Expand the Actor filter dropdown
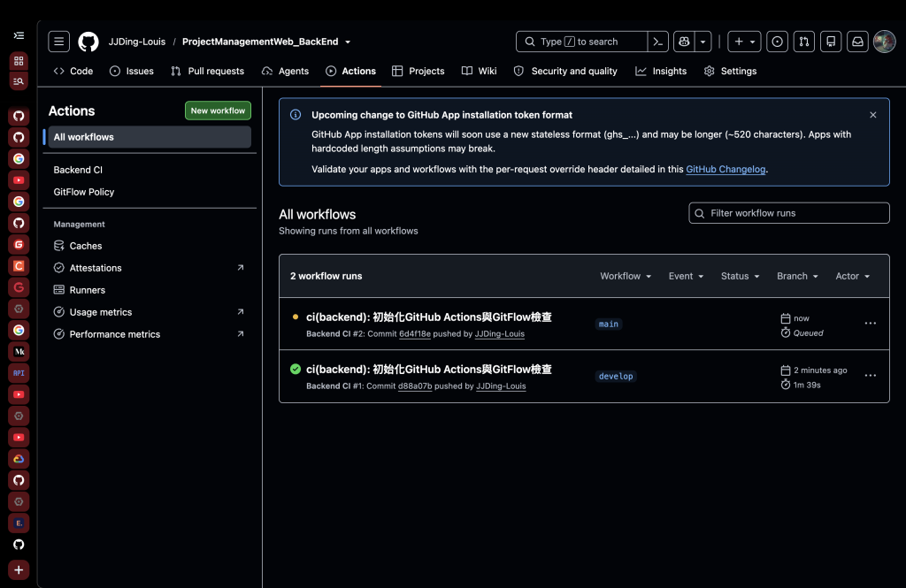 tap(852, 276)
